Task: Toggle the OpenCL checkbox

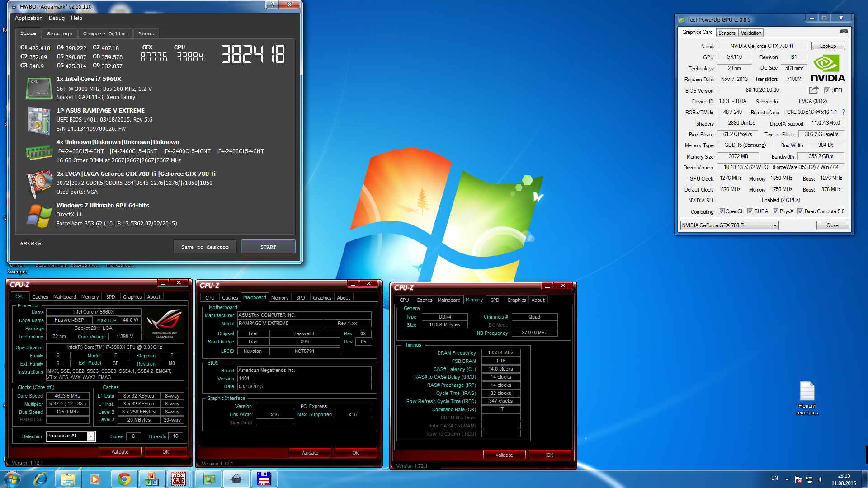Action: pyautogui.click(x=722, y=211)
